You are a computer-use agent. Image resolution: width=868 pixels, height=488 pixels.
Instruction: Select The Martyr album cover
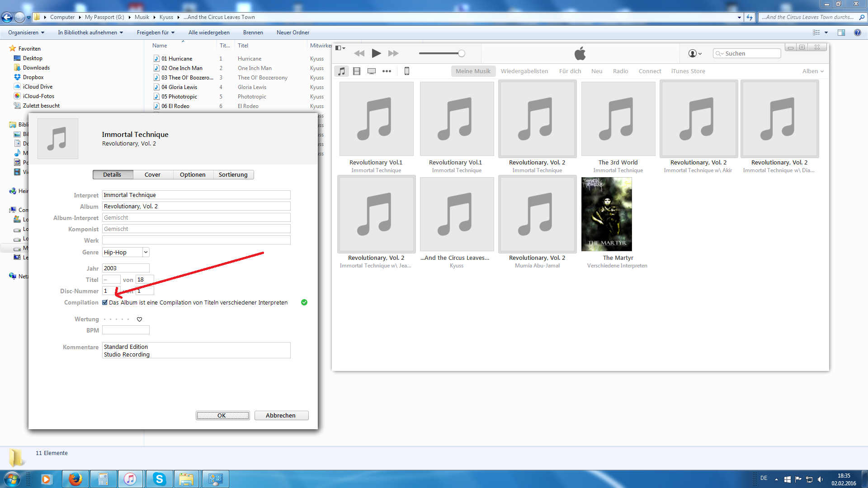pyautogui.click(x=606, y=214)
